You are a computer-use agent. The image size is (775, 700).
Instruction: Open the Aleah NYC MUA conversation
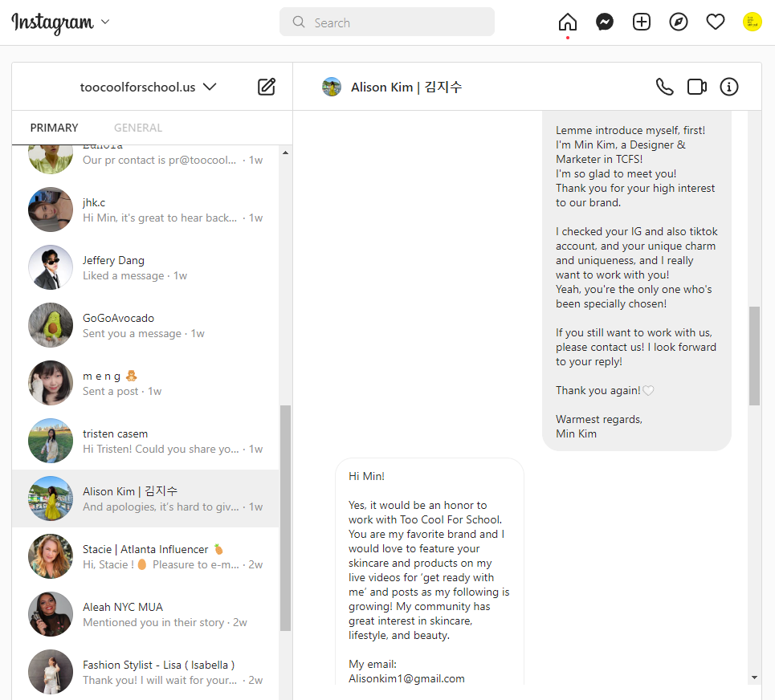[x=146, y=614]
